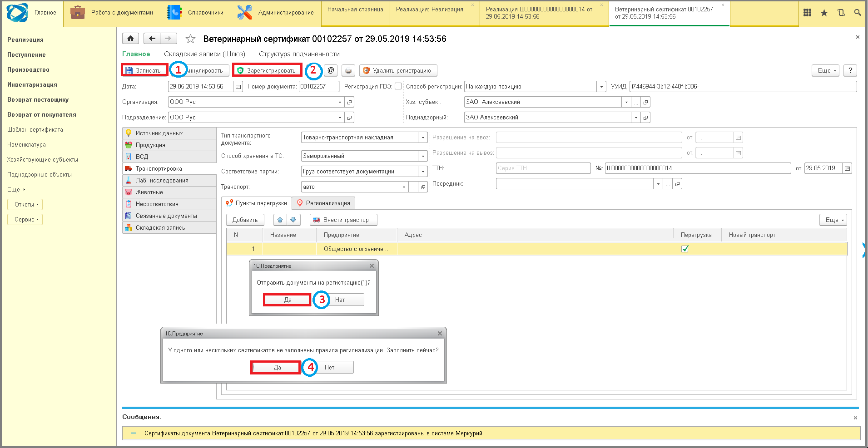Close the Сообщения messages panel
The width and height of the screenshot is (868, 448).
[855, 418]
